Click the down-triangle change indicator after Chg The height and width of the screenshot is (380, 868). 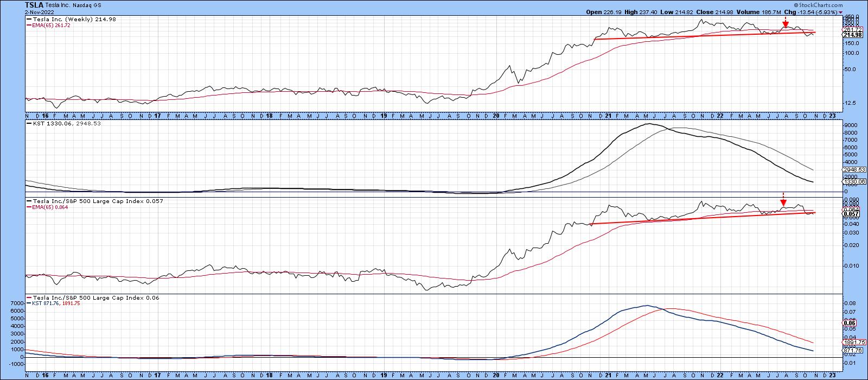point(840,12)
